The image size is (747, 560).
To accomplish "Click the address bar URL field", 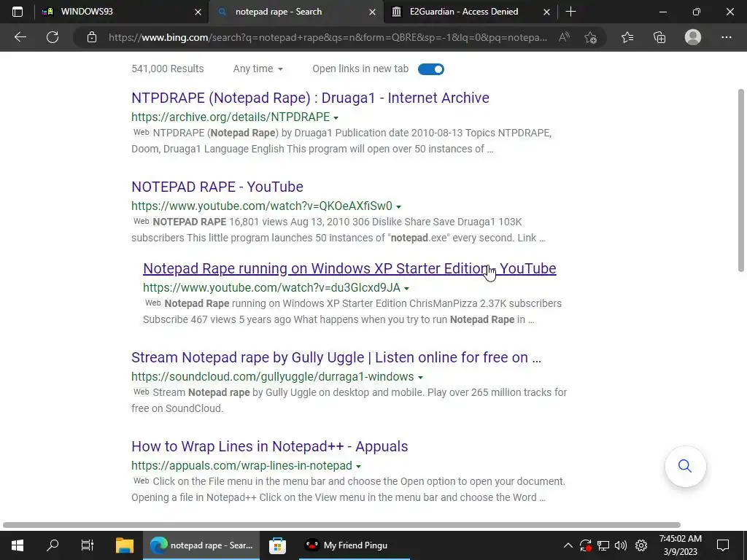I will point(328,37).
